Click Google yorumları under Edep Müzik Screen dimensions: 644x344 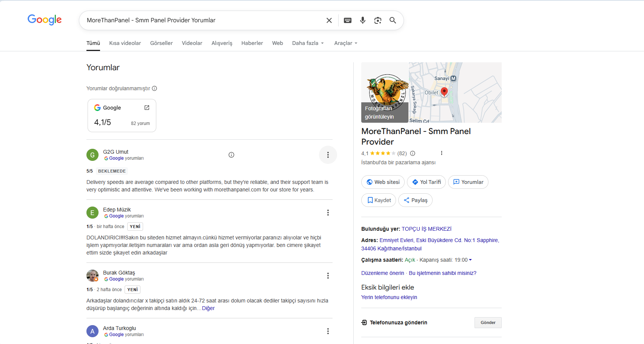[124, 216]
